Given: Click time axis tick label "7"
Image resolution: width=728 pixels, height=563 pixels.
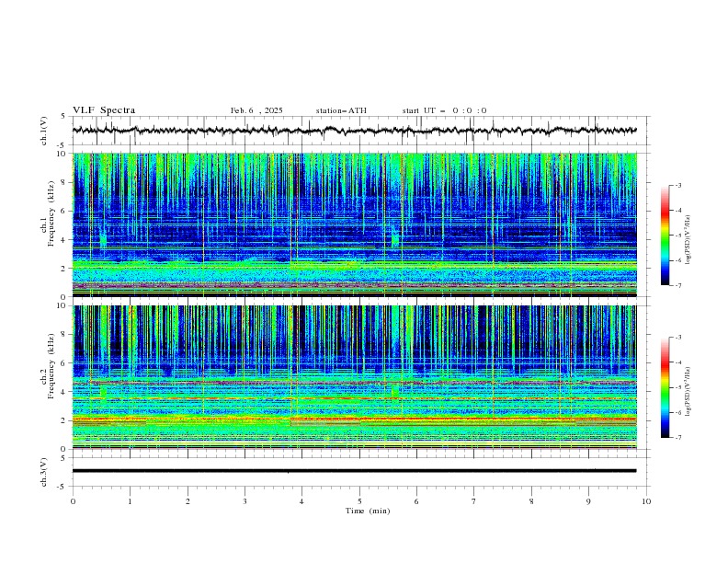Looking at the screenshot, I should coord(474,501).
